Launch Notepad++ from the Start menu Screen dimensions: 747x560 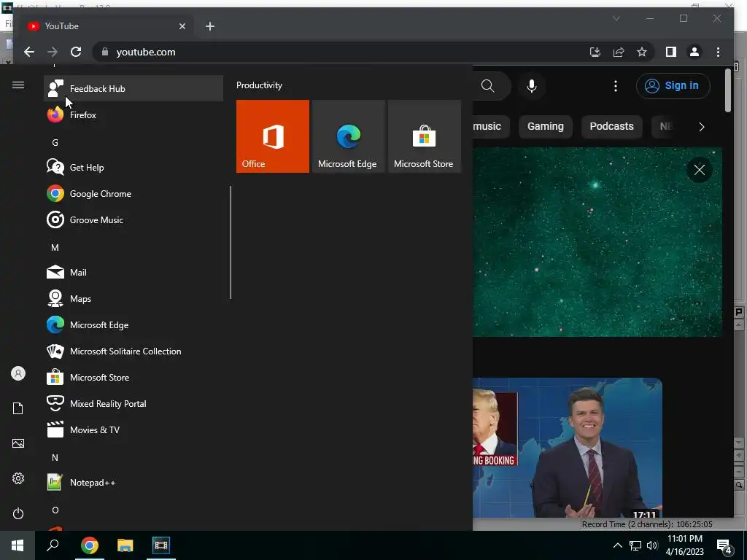[x=133, y=483]
